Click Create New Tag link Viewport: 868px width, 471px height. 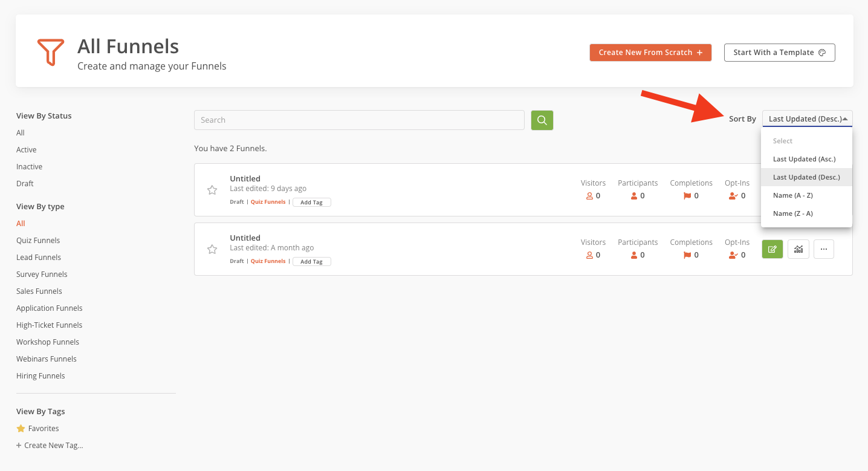click(50, 445)
